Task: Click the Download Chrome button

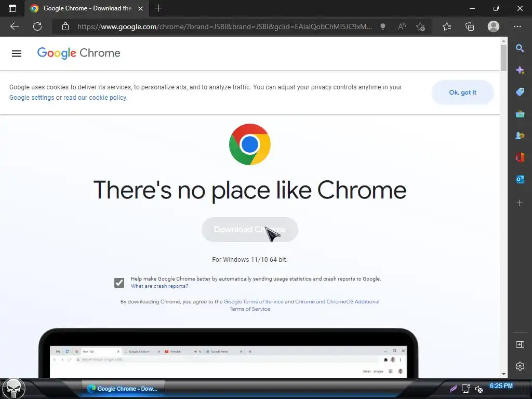Action: (x=250, y=230)
